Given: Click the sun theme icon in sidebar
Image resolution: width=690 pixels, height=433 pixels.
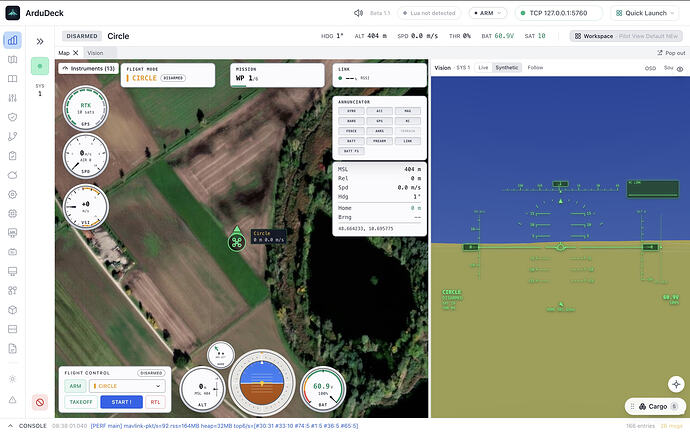Looking at the screenshot, I should (x=12, y=379).
